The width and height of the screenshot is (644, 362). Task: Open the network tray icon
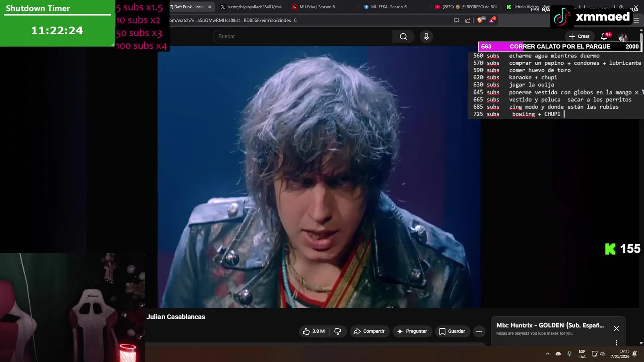tap(594, 354)
